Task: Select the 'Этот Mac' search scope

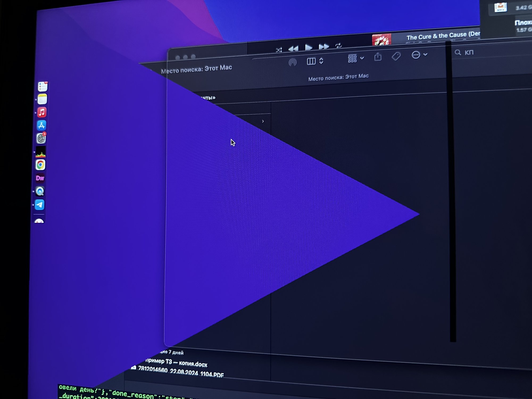Action: [356, 76]
